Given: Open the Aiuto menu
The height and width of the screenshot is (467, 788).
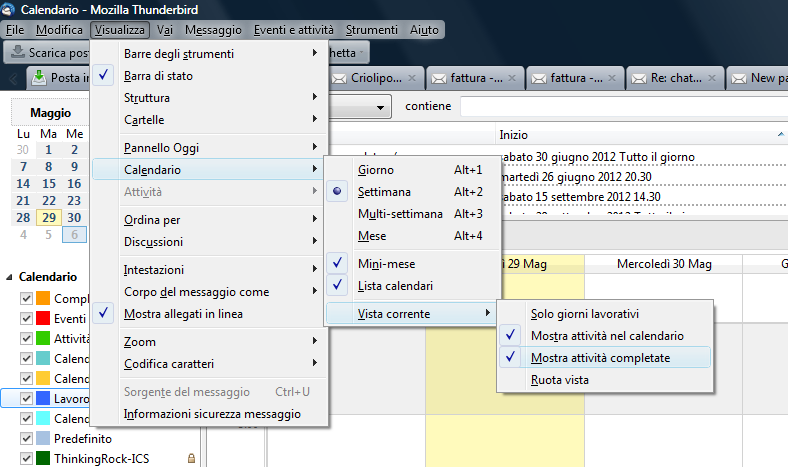Looking at the screenshot, I should pos(424,30).
